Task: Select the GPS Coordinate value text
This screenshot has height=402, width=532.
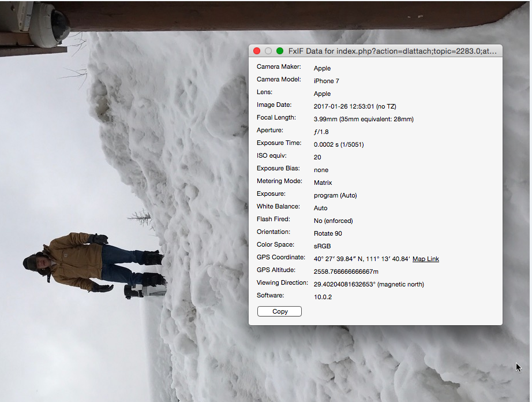Action: (x=362, y=259)
